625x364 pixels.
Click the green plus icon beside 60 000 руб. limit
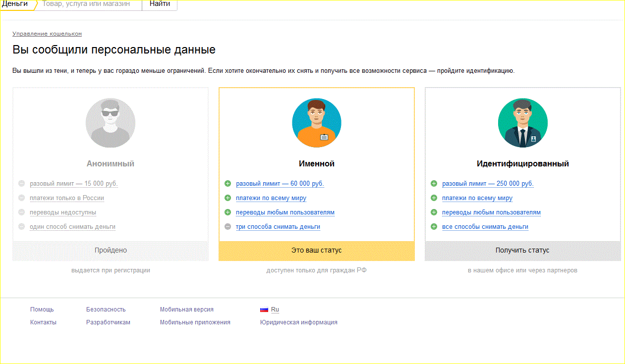click(x=228, y=184)
